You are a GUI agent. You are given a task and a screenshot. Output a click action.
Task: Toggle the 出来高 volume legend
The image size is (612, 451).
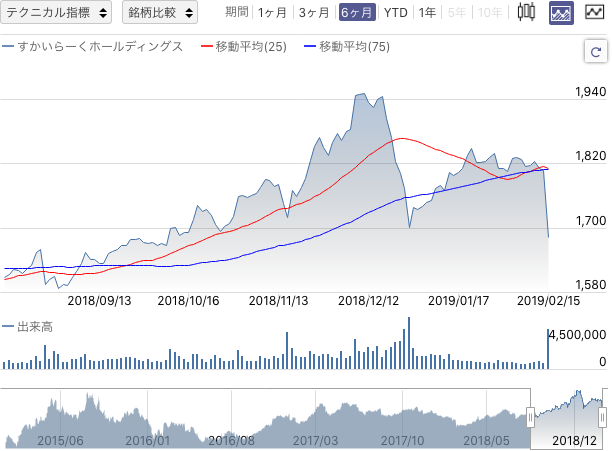27,327
